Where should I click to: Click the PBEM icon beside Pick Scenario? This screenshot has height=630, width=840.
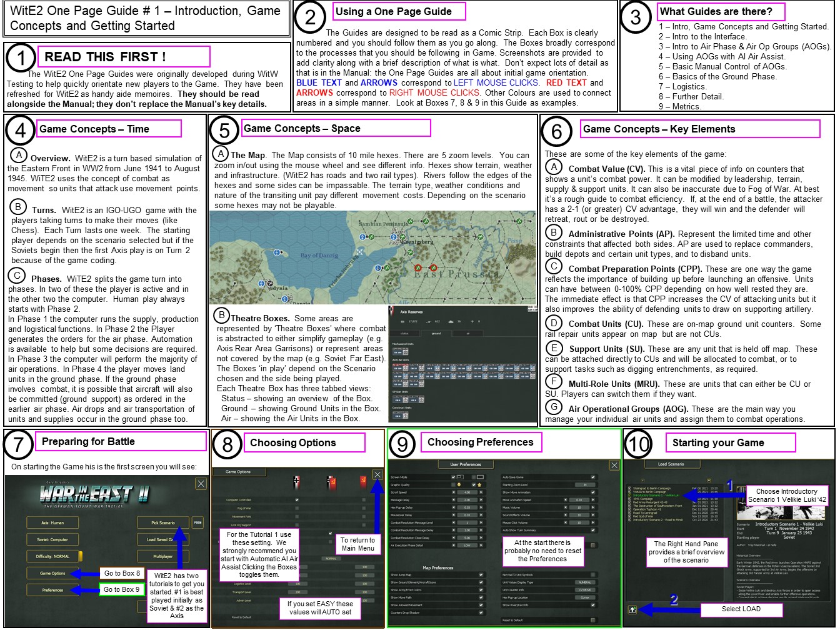click(x=197, y=522)
